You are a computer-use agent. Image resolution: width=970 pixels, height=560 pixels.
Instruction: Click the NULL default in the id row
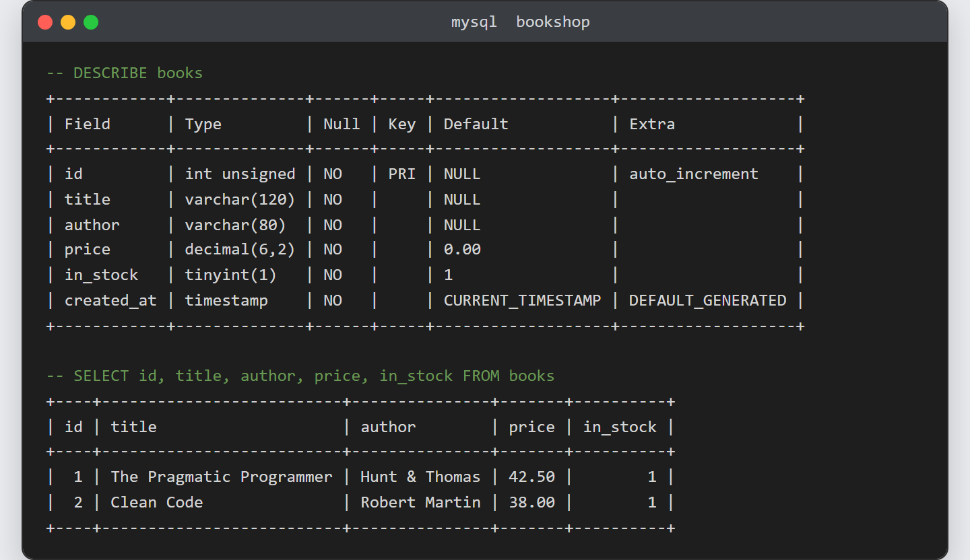pyautogui.click(x=462, y=174)
